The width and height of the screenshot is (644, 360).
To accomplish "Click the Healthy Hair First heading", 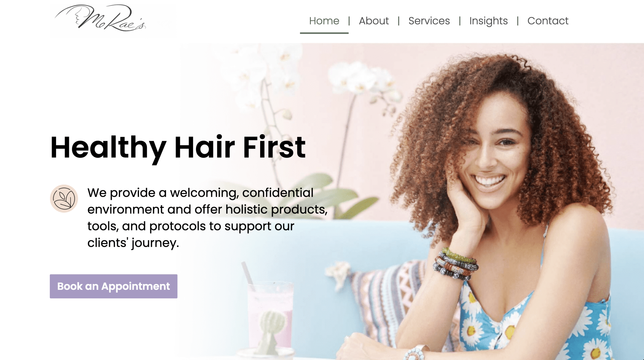I will pos(178,148).
